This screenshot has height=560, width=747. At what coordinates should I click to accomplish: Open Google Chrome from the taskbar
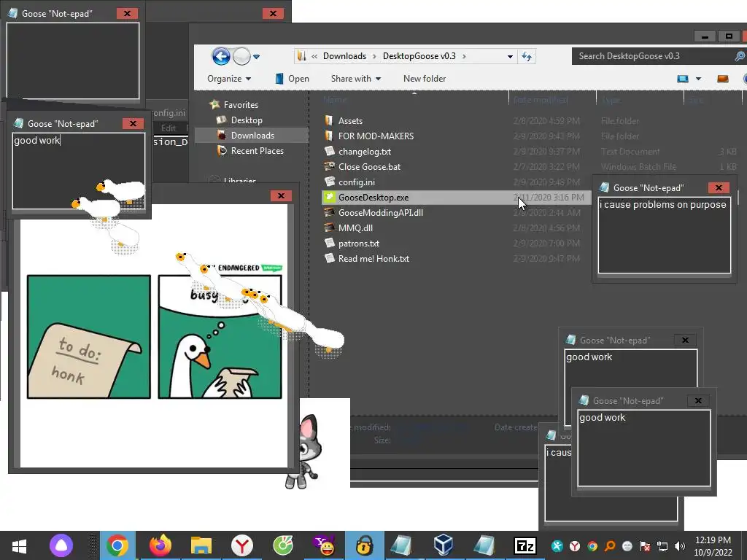117,545
